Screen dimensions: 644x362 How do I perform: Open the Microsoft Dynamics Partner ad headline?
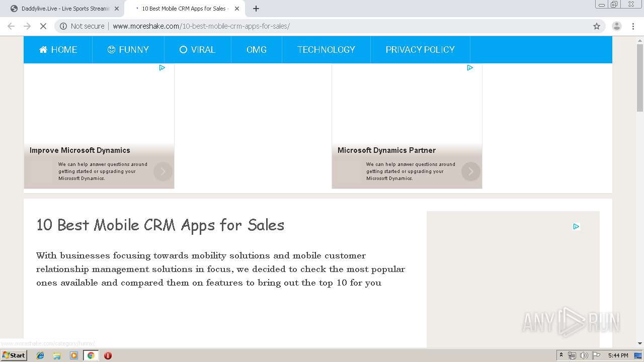(x=386, y=150)
